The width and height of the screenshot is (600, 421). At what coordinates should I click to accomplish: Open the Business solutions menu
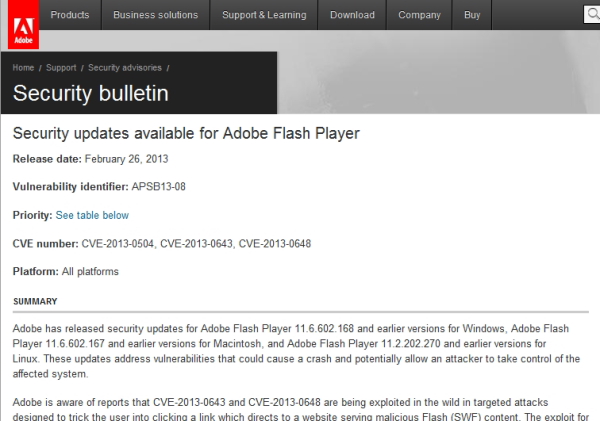tap(155, 16)
